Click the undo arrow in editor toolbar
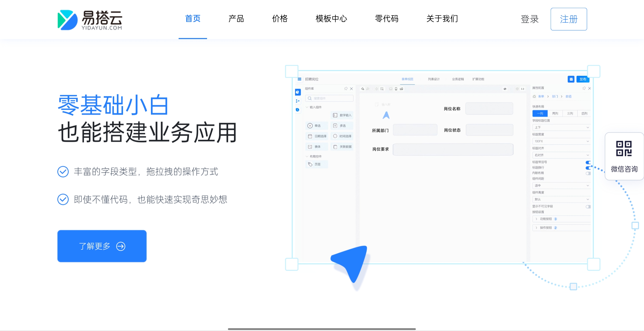The image size is (644, 331). click(363, 89)
